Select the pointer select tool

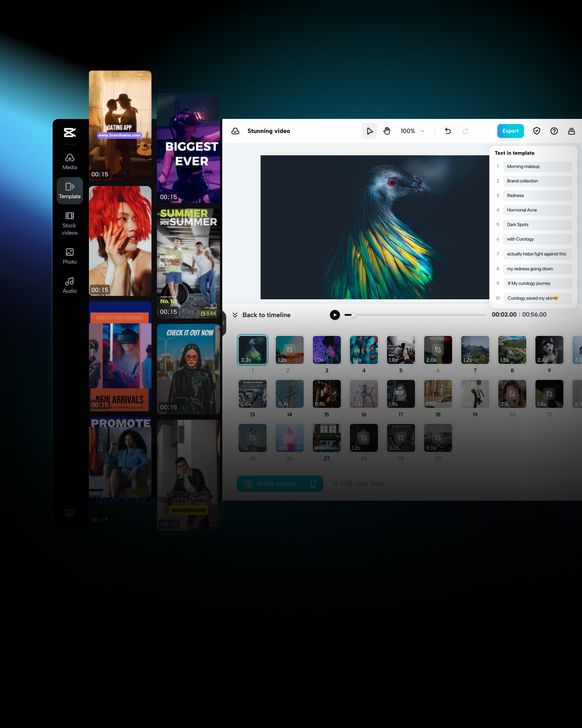(369, 131)
